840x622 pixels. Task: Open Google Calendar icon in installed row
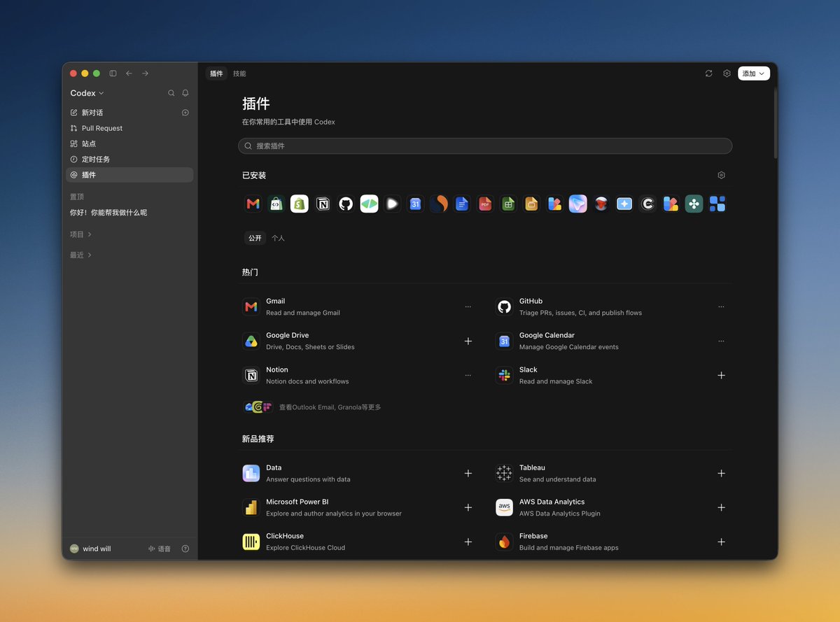(415, 204)
